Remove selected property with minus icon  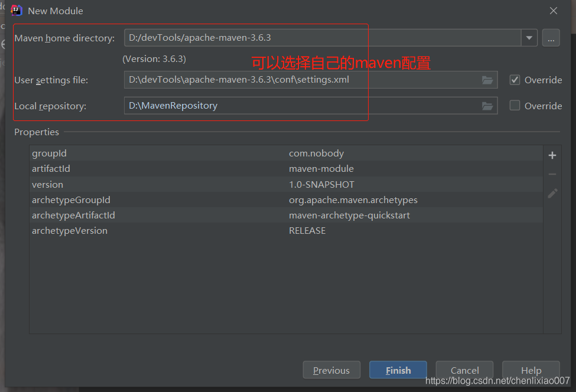pos(552,174)
